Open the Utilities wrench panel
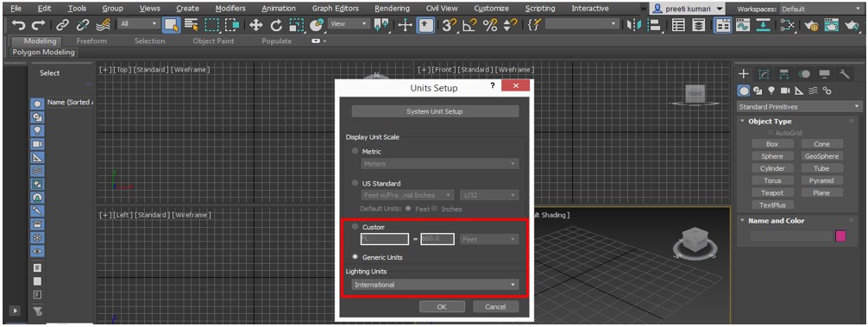The width and height of the screenshot is (868, 327). [844, 74]
